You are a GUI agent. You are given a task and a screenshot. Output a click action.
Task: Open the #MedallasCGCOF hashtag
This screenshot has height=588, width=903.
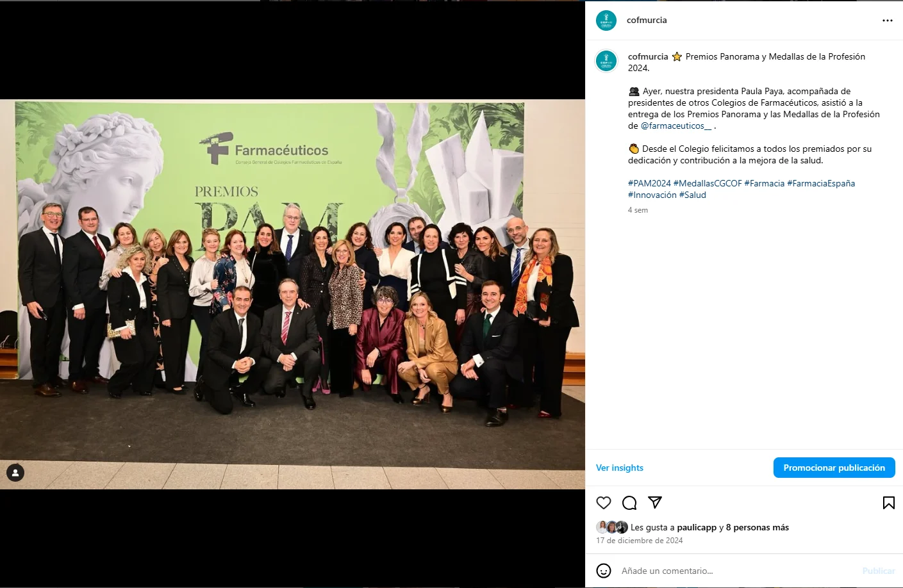tap(708, 183)
